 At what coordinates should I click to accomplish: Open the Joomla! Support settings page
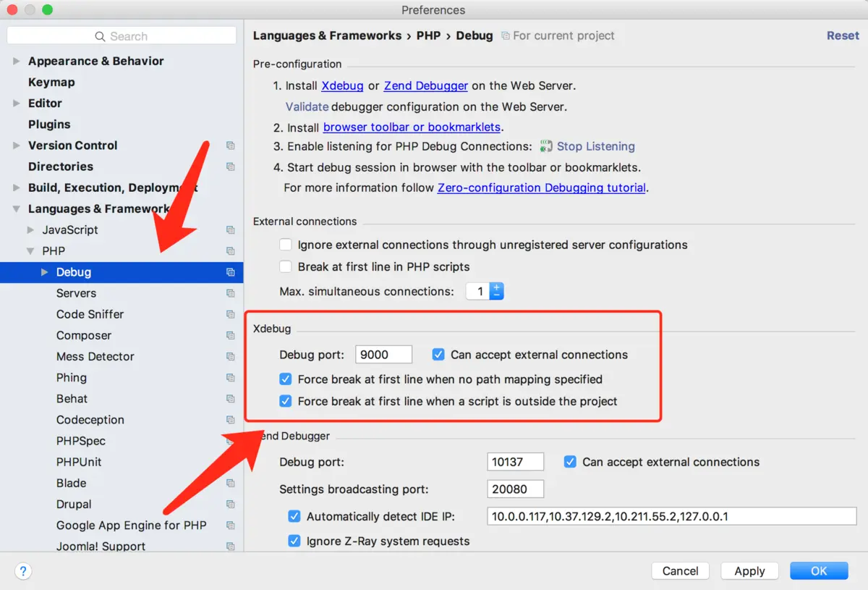[x=101, y=547]
